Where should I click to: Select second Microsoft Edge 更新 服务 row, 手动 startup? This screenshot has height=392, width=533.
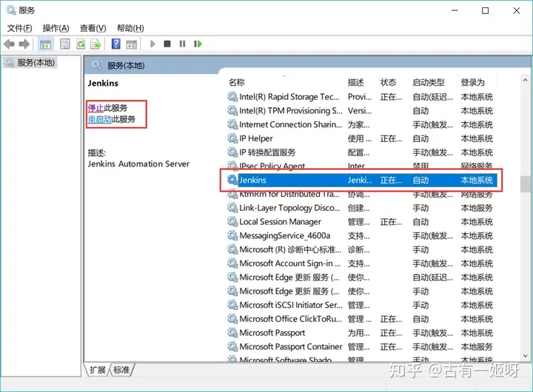pyautogui.click(x=361, y=291)
